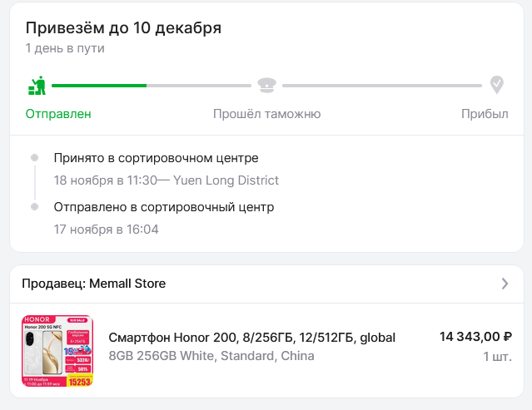Open the Honor 200 product thumbnail

57,351
